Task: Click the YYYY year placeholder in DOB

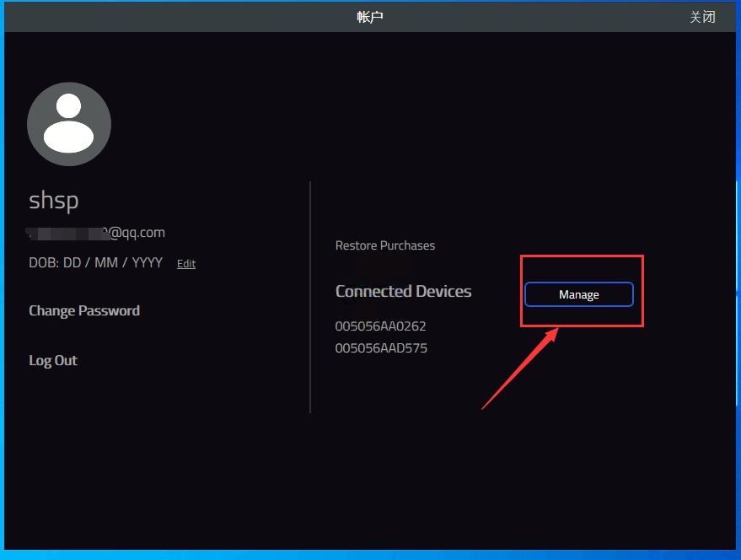Action: coord(147,263)
